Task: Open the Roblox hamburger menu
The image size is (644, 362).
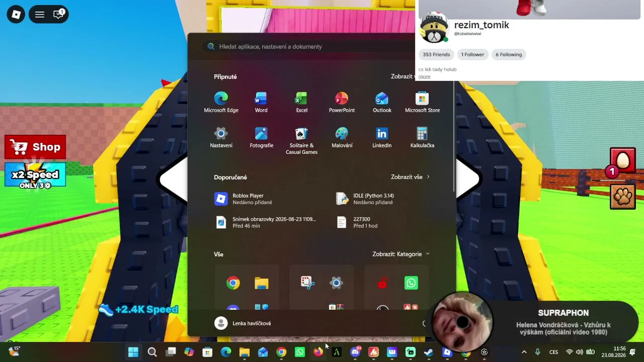Action: click(x=40, y=15)
